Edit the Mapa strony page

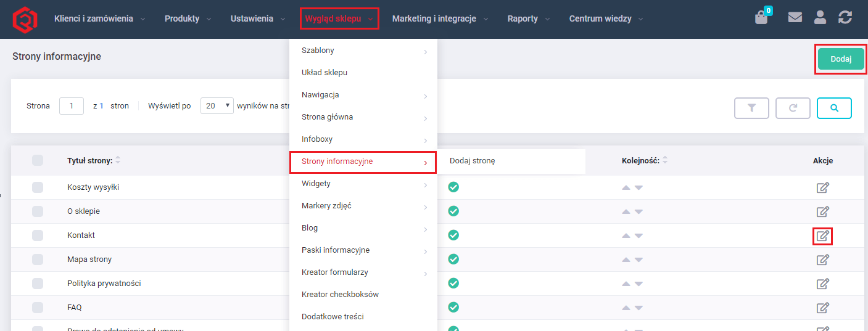click(822, 259)
